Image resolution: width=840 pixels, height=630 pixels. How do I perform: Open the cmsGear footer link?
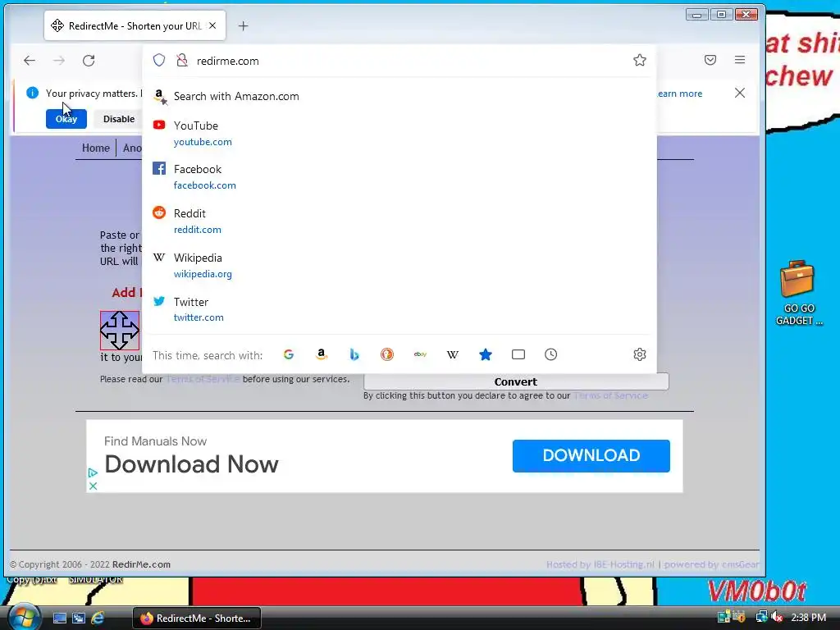pyautogui.click(x=741, y=564)
